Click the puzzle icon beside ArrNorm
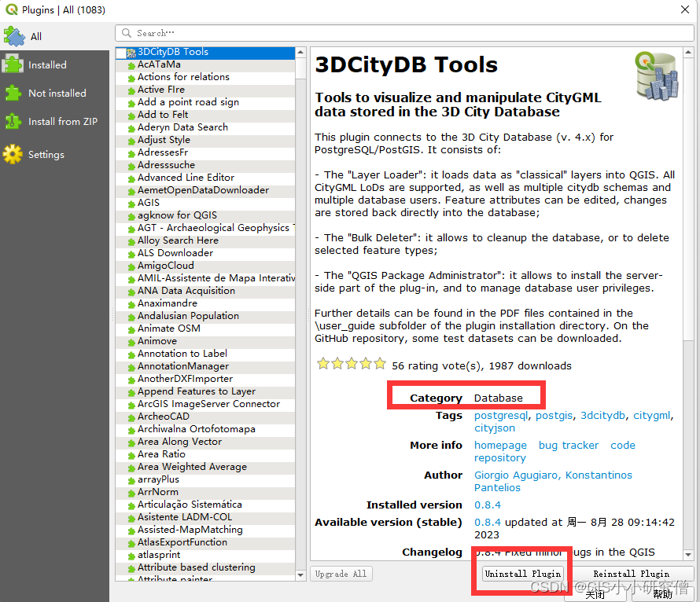Image resolution: width=700 pixels, height=602 pixels. tap(131, 494)
